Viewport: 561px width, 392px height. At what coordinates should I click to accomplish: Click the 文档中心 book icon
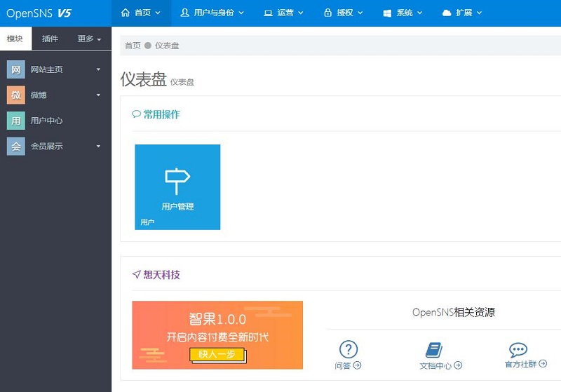click(x=434, y=350)
